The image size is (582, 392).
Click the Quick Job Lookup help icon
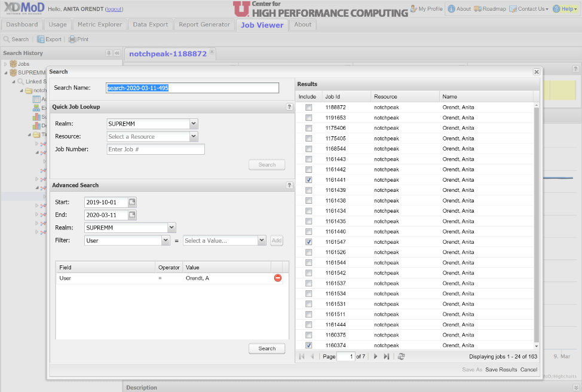[x=289, y=107]
